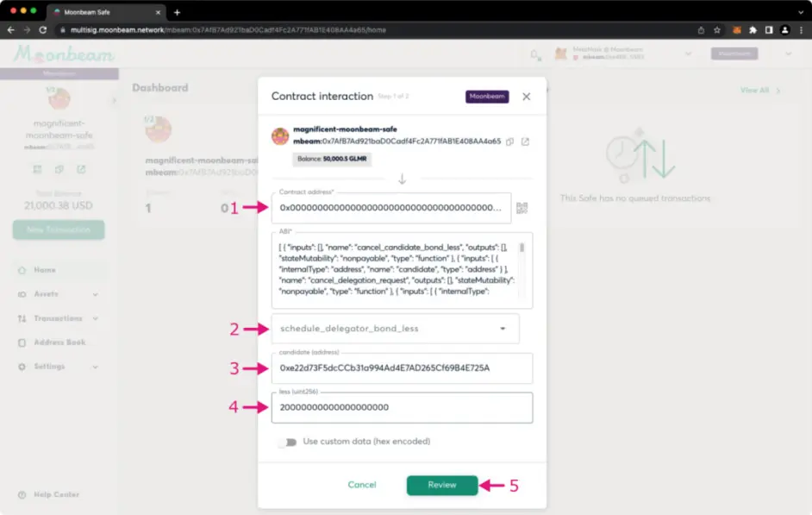Open notifications bell icon in header
Screen dimensions: 812x515
click(x=535, y=54)
